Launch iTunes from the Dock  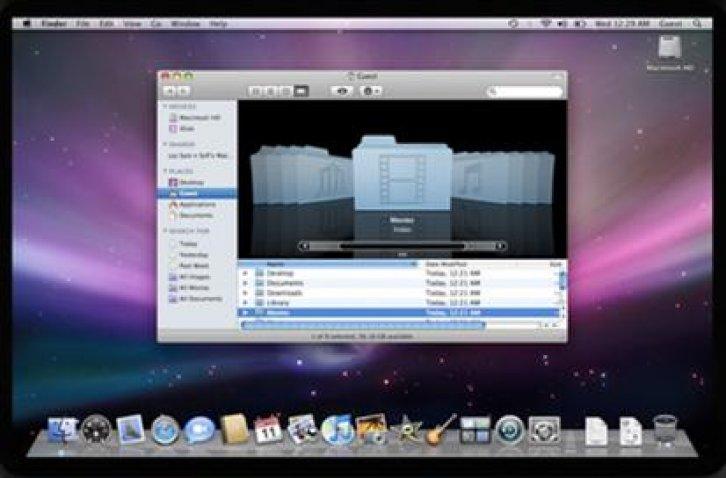(338, 430)
